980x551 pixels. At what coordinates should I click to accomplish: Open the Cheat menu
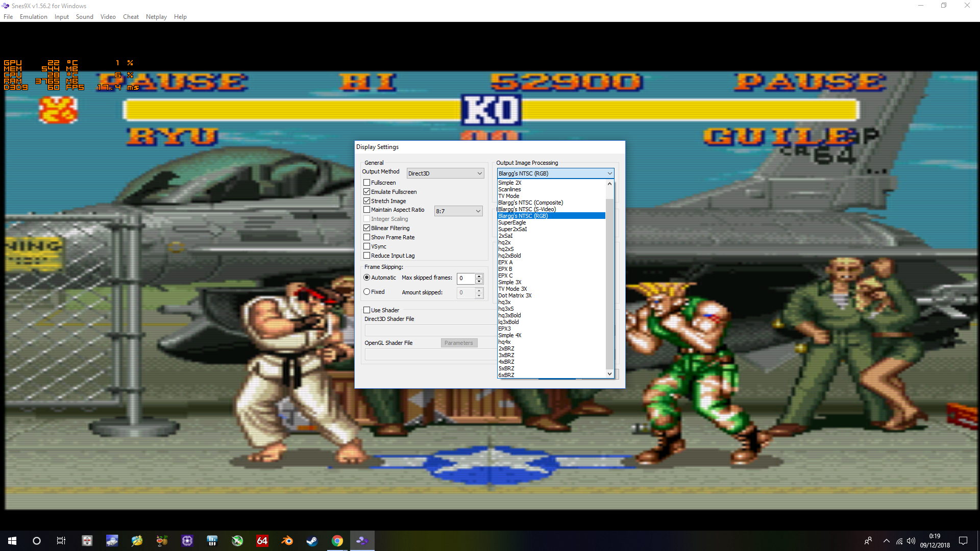point(131,17)
